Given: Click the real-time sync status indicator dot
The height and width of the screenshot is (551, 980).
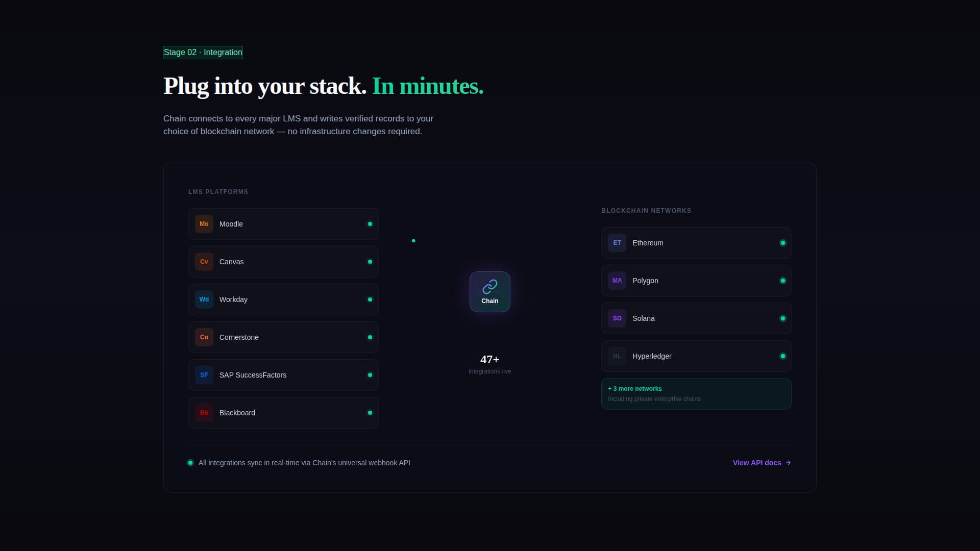Looking at the screenshot, I should pos(190,463).
